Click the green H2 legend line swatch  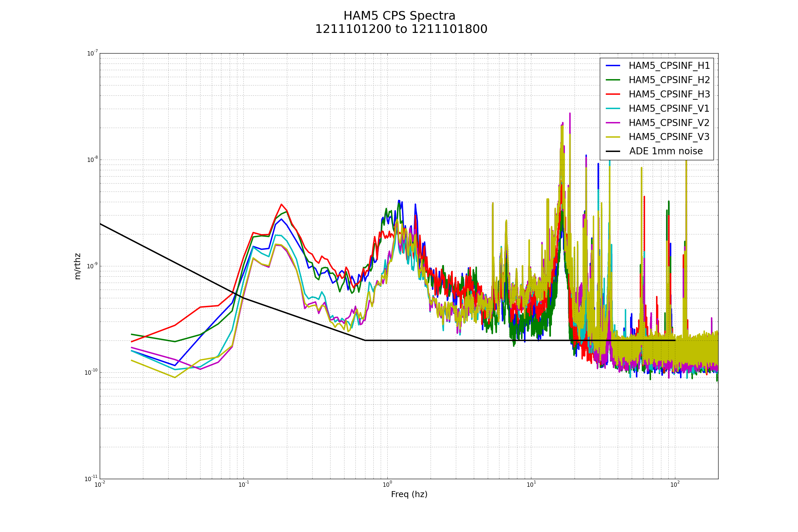(x=613, y=80)
